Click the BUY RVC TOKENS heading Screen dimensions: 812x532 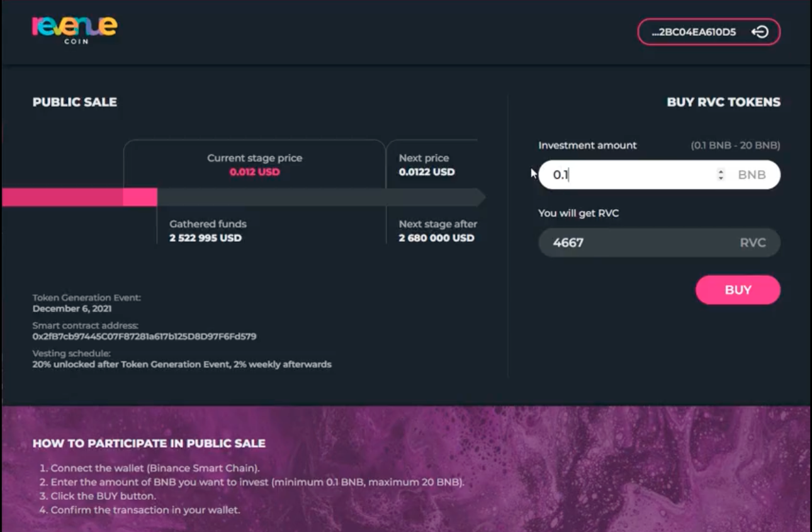pos(723,102)
